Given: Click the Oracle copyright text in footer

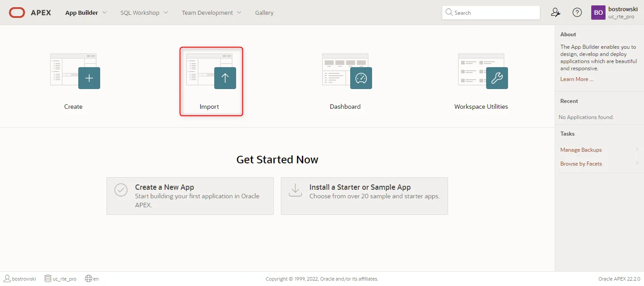Looking at the screenshot, I should (x=322, y=279).
